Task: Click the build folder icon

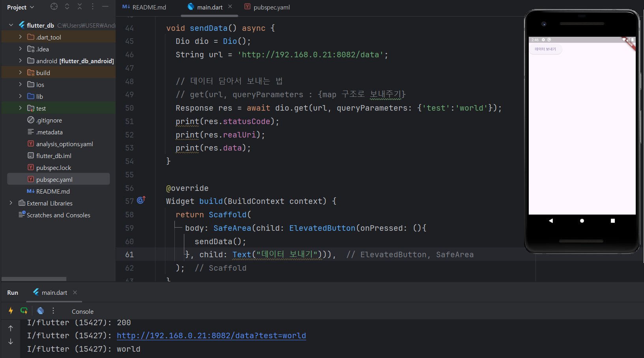Action: tap(31, 73)
